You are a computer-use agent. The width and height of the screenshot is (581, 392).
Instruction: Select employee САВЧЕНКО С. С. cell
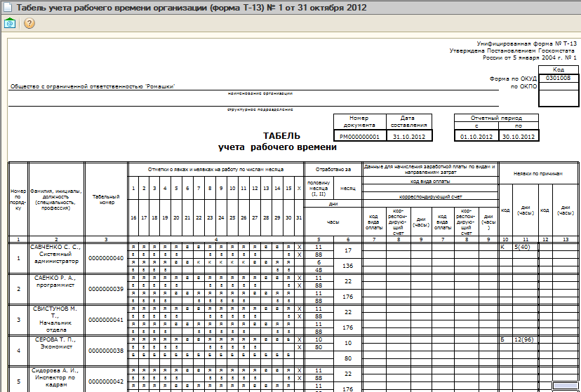(x=56, y=258)
